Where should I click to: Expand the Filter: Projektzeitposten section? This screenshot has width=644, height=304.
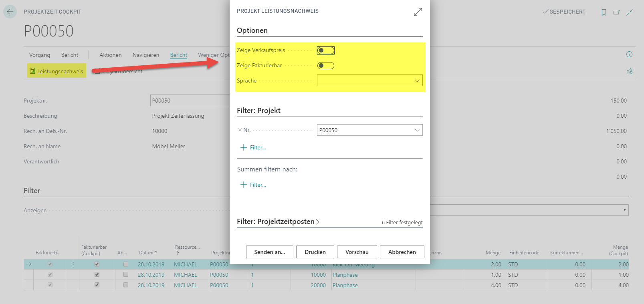tap(278, 221)
